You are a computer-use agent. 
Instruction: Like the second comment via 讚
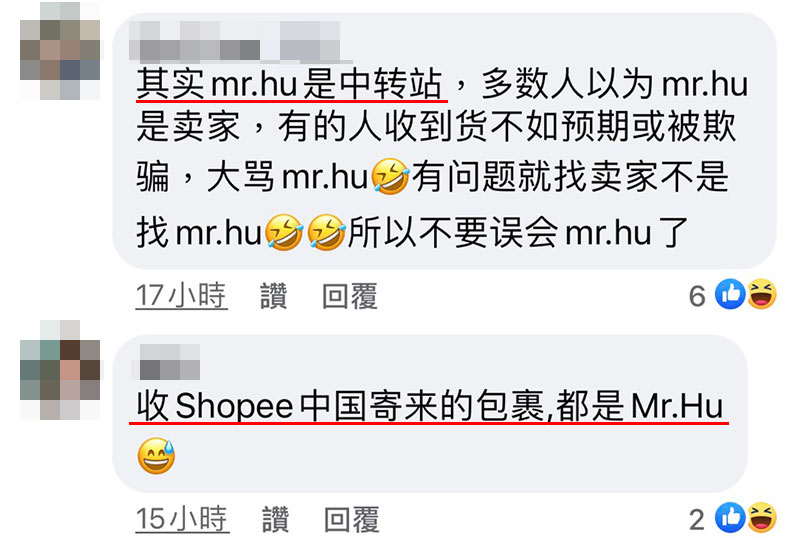pyautogui.click(x=276, y=520)
